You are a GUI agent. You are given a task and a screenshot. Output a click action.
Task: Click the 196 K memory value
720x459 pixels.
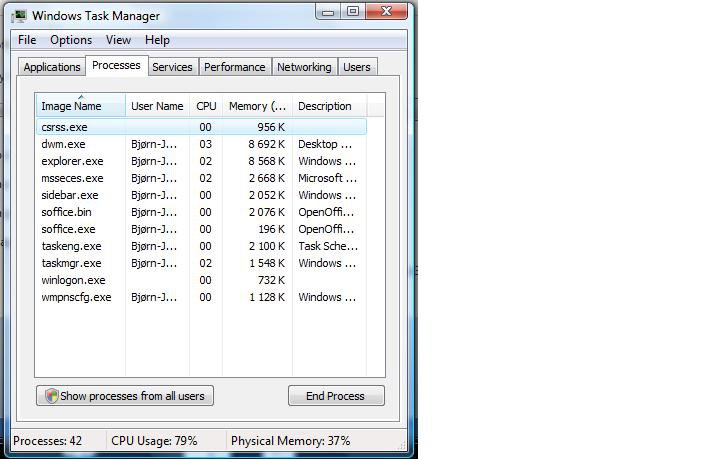(271, 229)
